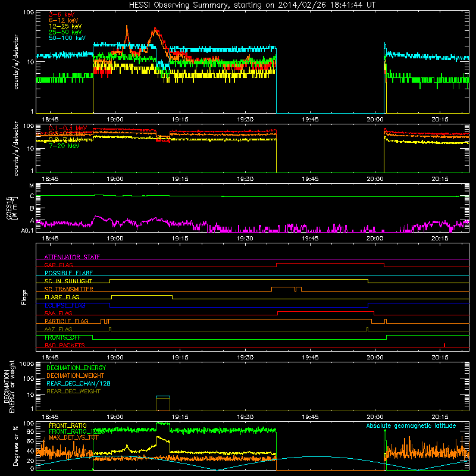Select the M level on GOES axis
This screenshot has height=476, width=476.
click(x=32, y=186)
